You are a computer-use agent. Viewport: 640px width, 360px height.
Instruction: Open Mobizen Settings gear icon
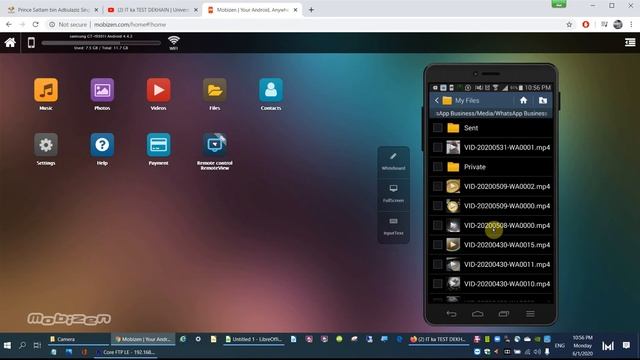coord(46,144)
